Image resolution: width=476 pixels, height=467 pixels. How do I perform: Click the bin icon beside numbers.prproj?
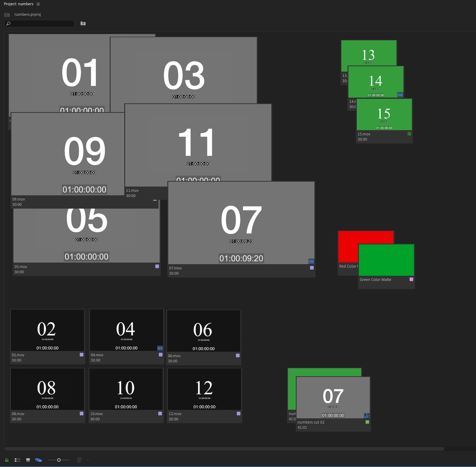click(x=7, y=15)
